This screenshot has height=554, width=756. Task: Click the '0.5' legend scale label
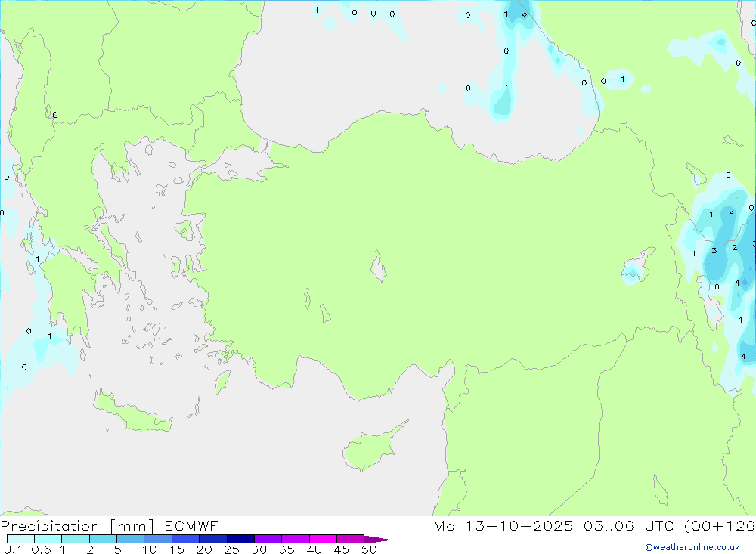[x=41, y=549]
